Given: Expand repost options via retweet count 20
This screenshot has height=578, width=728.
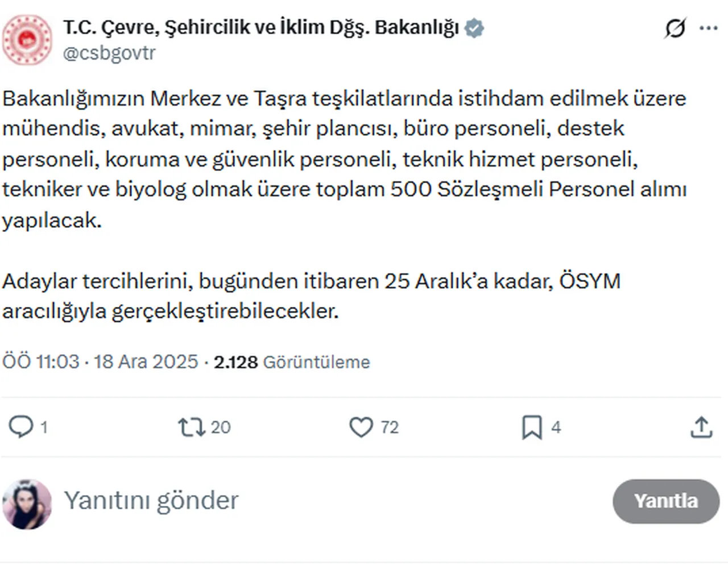Looking at the screenshot, I should point(221,427).
